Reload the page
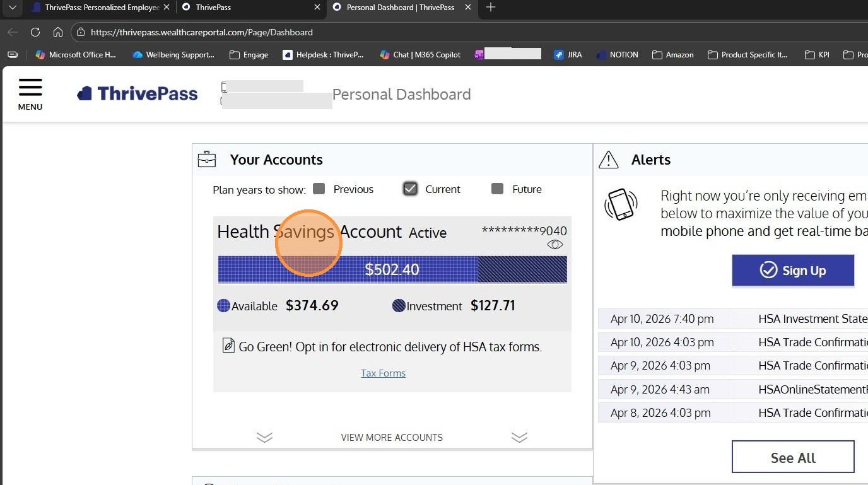The image size is (868, 485). [x=35, y=32]
